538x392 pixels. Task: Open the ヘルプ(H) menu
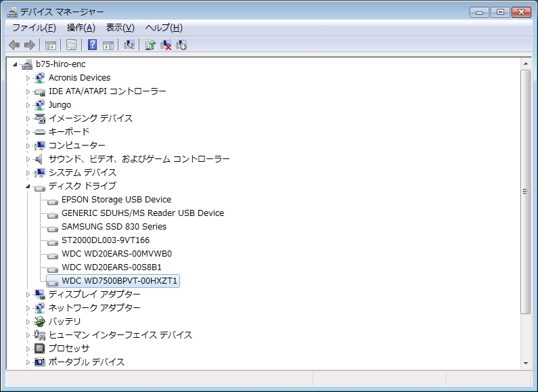tap(164, 28)
